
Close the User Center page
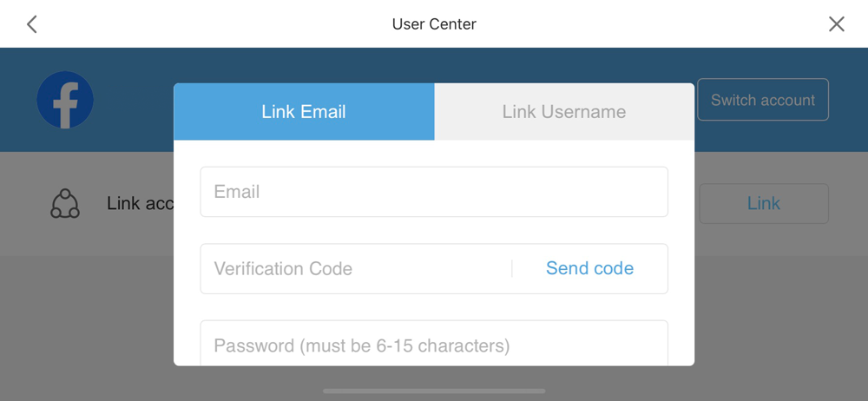point(836,24)
